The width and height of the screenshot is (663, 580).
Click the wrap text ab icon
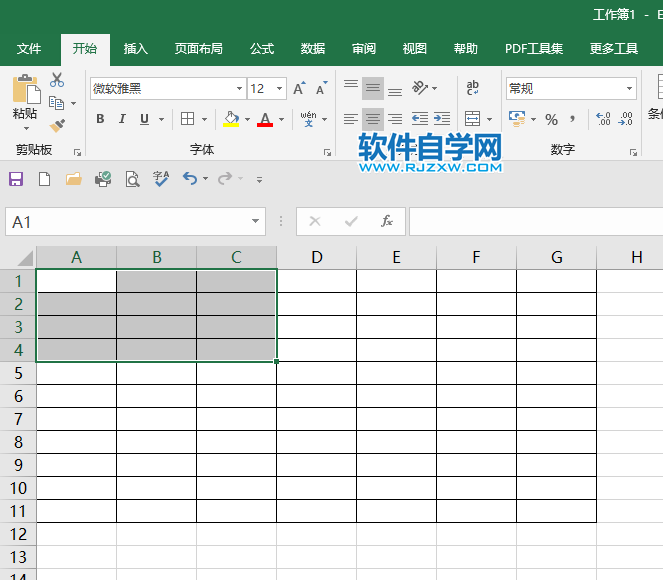(473, 88)
